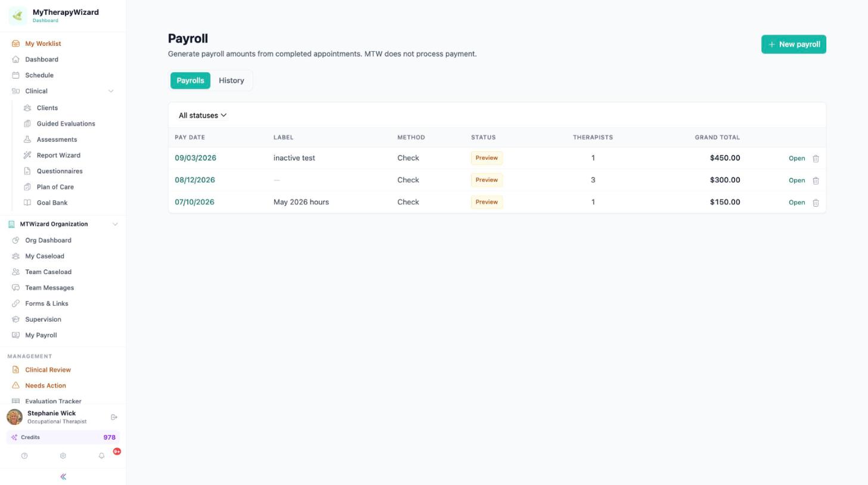868x485 pixels.
Task: Delete the 08/12/2026 payroll via trash icon
Action: [816, 181]
